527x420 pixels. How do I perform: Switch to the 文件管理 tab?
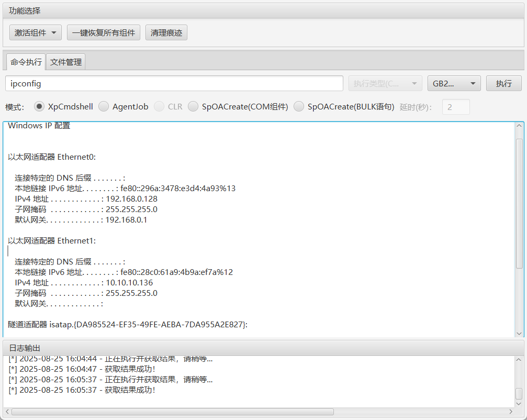coord(66,62)
